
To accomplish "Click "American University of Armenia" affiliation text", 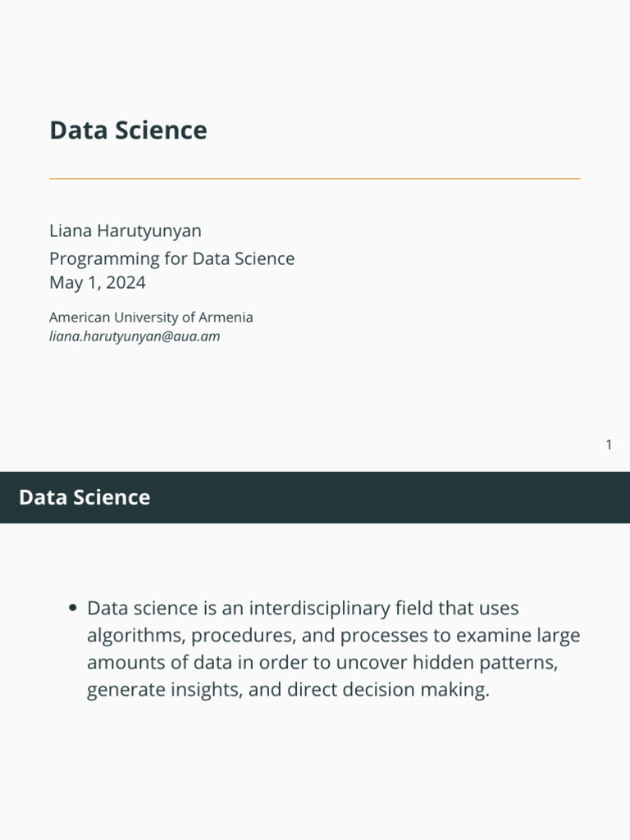I will (151, 317).
